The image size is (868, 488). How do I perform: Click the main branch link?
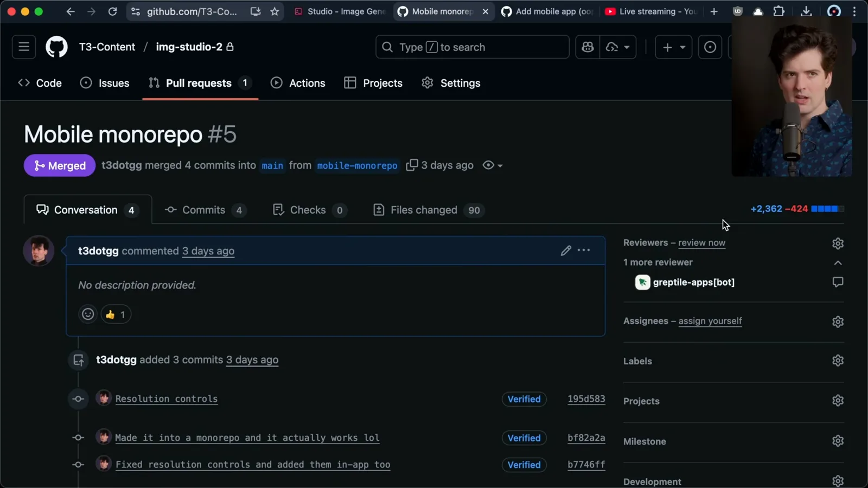coord(272,165)
